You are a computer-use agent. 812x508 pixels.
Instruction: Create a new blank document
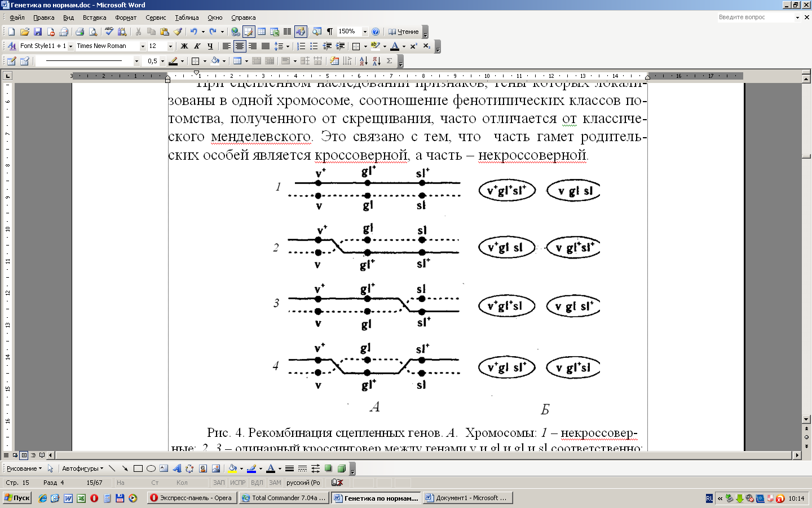tap(11, 32)
